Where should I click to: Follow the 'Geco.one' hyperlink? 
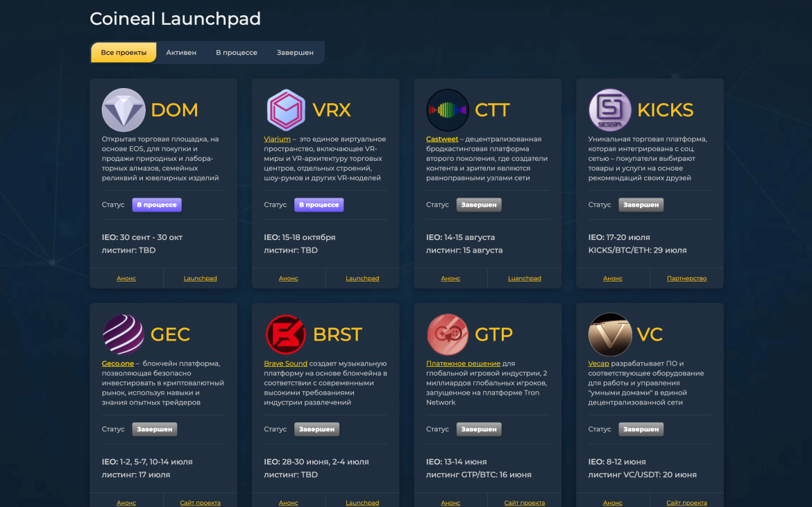[x=117, y=363]
